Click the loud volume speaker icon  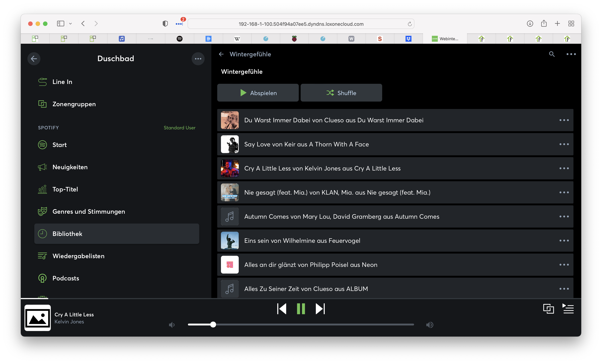(x=429, y=325)
